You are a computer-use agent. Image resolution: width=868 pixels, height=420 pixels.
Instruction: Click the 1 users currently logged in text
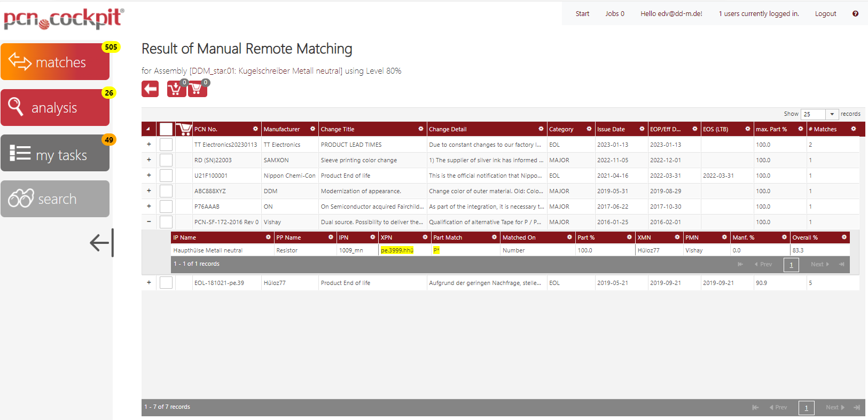(758, 14)
